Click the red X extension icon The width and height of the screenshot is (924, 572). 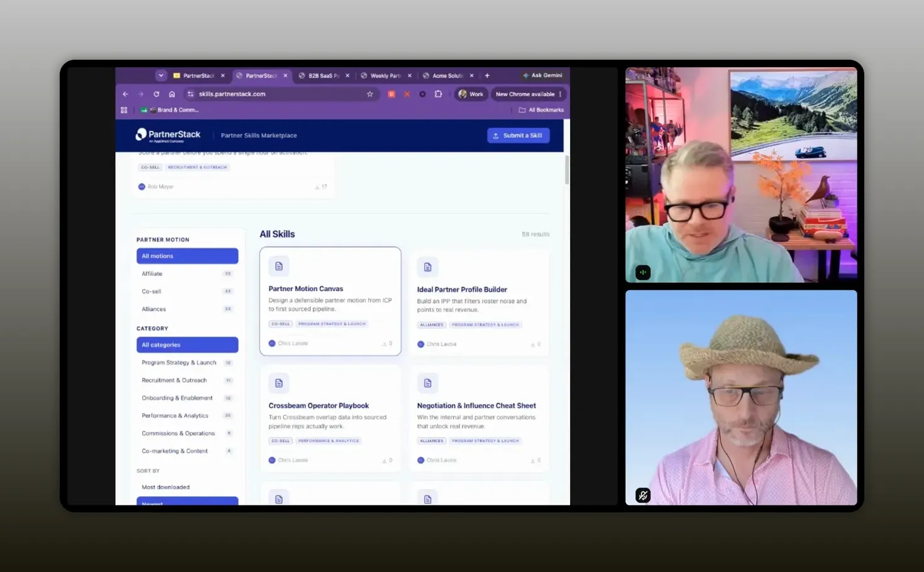point(407,94)
